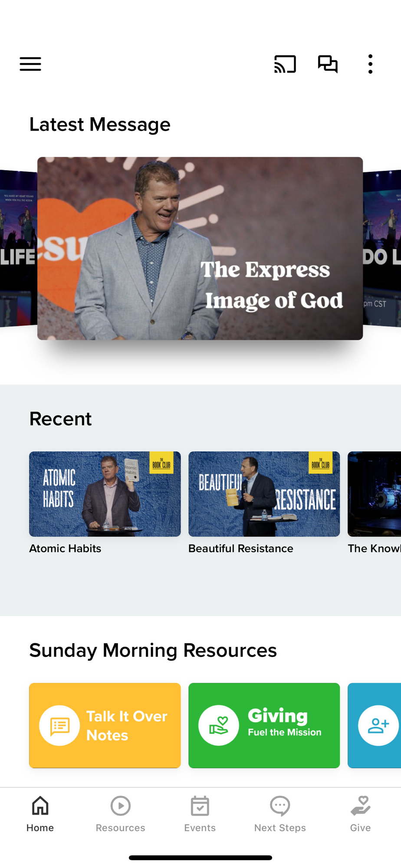Select the partially visible right carousel slide

click(x=382, y=247)
